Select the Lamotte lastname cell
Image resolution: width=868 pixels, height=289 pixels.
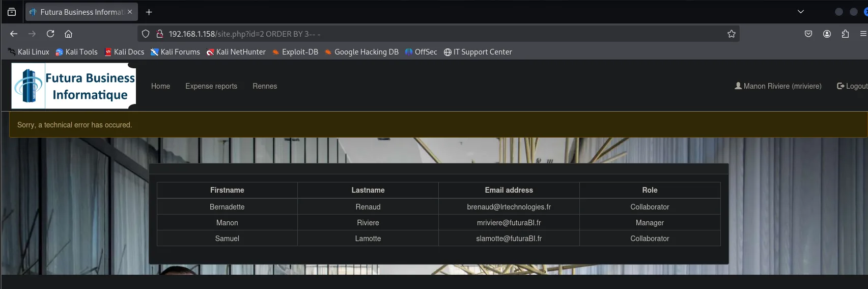click(368, 239)
